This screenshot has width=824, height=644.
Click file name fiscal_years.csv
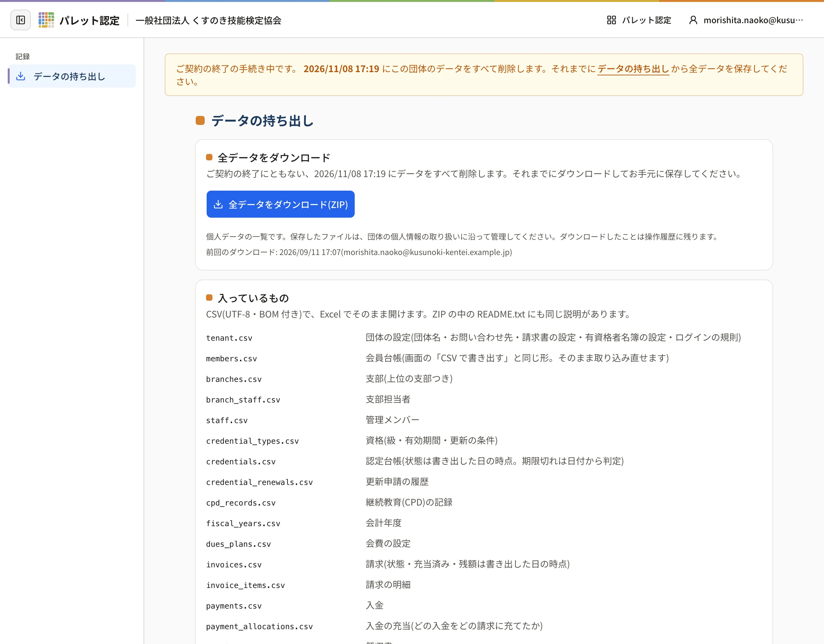243,523
